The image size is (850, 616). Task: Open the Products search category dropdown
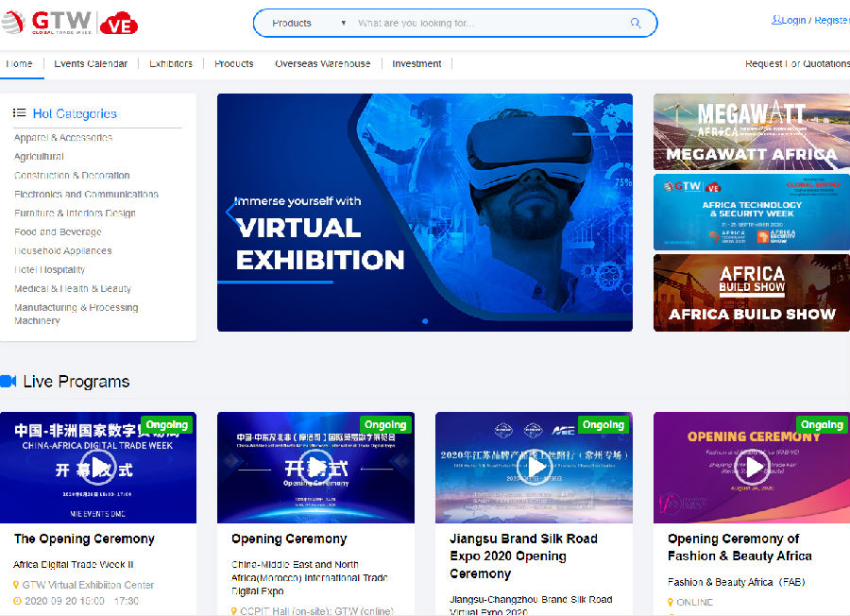pos(309,23)
